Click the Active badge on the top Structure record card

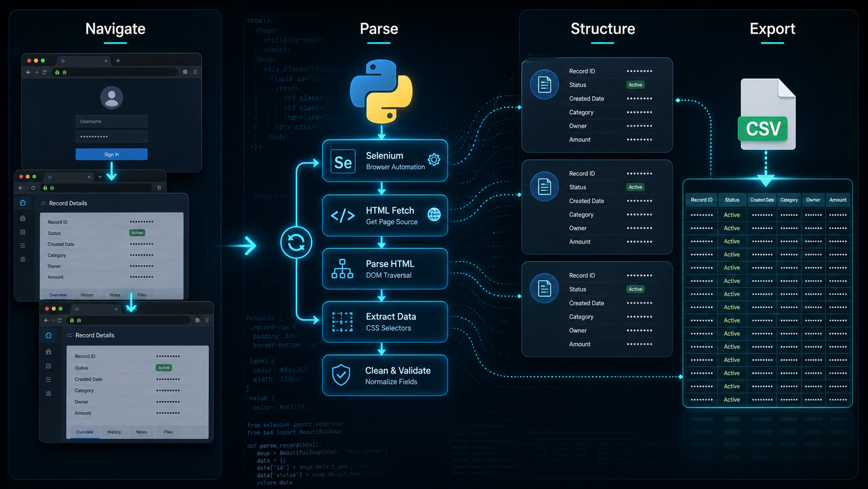(635, 85)
